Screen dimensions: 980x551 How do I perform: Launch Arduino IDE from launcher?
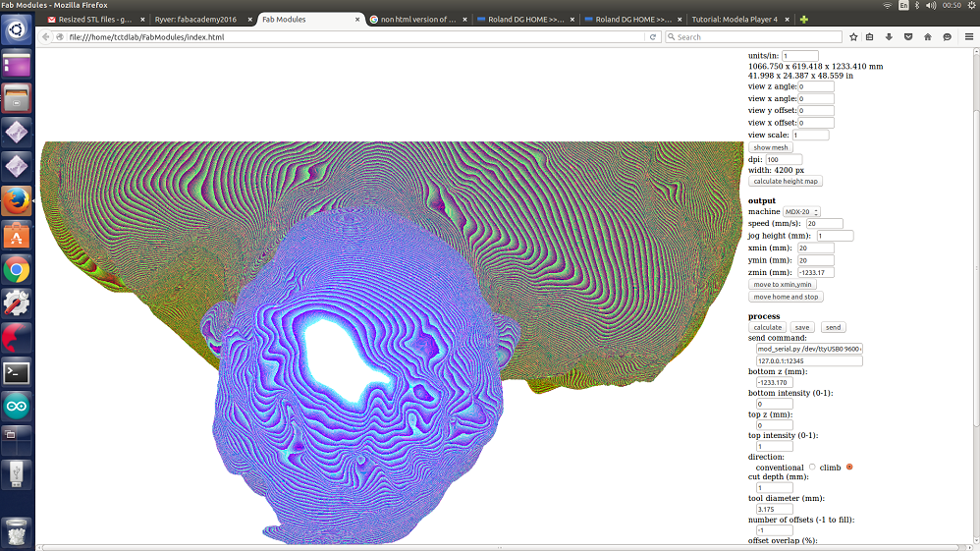pyautogui.click(x=17, y=407)
